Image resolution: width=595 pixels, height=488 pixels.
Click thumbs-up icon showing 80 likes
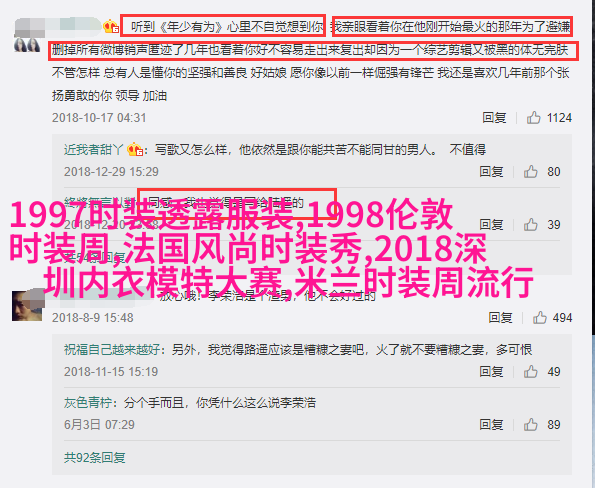click(x=530, y=172)
